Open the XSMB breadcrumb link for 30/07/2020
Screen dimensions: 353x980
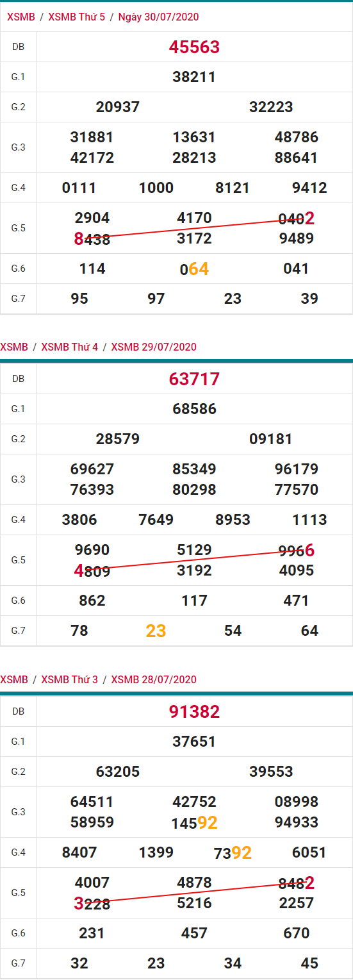tap(21, 17)
